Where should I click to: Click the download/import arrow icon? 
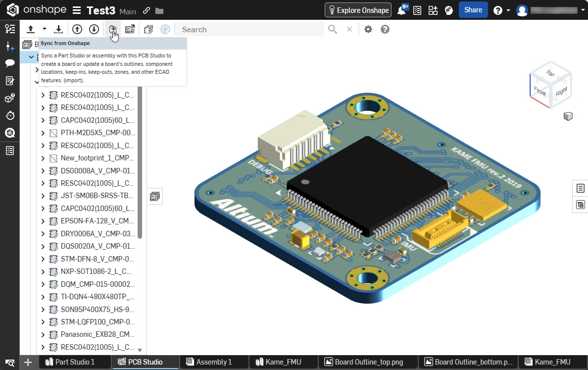coord(58,29)
